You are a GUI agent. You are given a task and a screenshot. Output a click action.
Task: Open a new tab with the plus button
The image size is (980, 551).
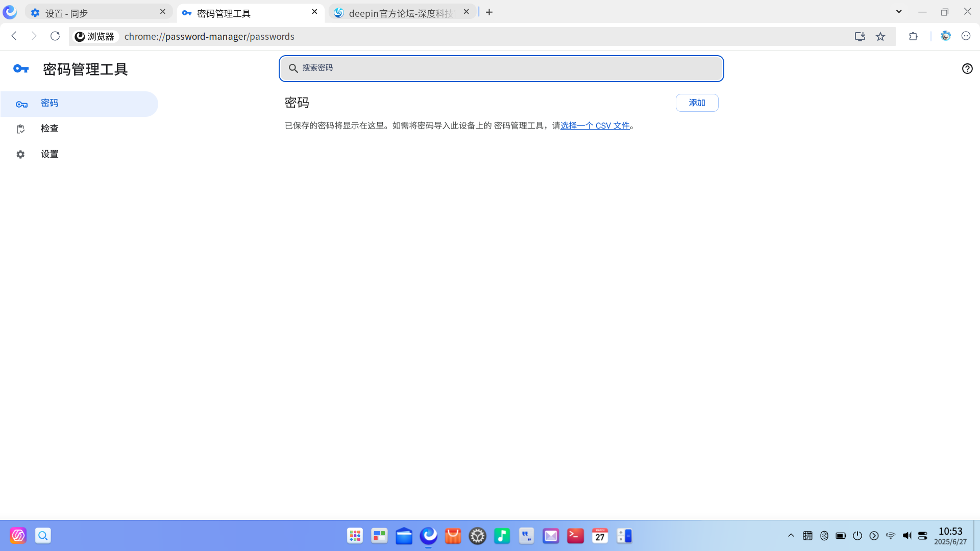[x=489, y=12]
